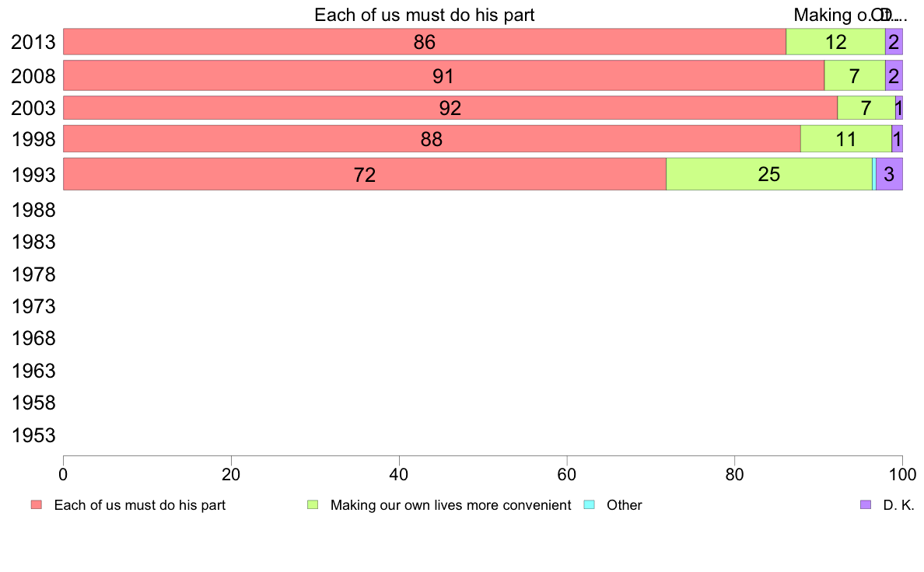
Task: Click the purple 2 segment for 2013
Action: coord(894,42)
